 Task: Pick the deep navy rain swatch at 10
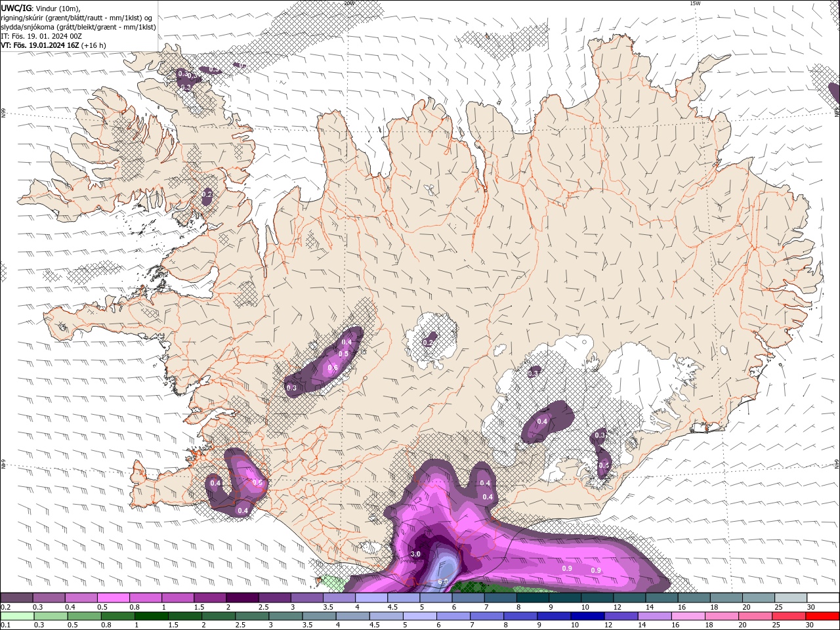(587, 616)
